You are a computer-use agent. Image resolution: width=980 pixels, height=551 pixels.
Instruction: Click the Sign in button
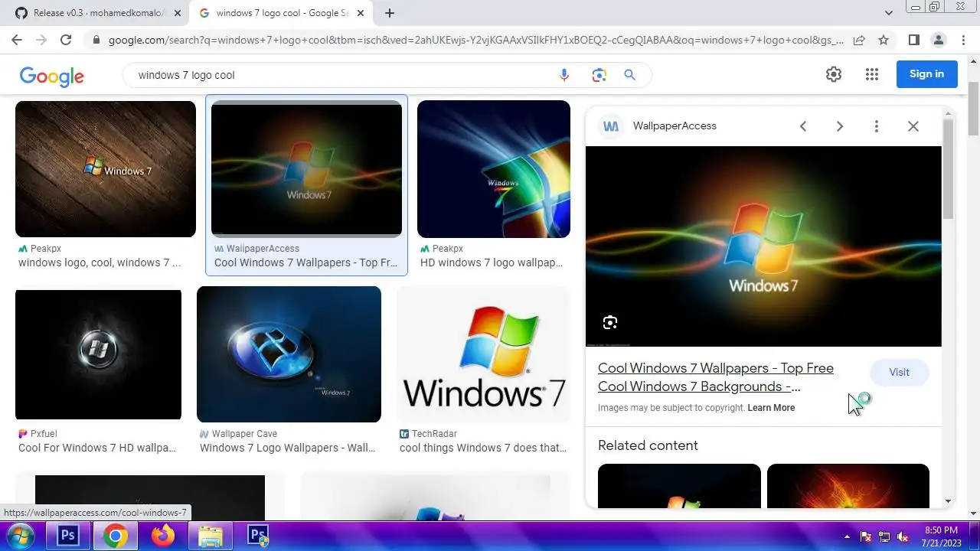click(x=926, y=74)
